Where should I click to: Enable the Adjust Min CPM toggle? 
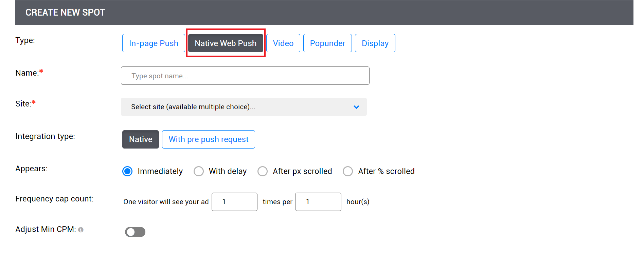click(135, 232)
